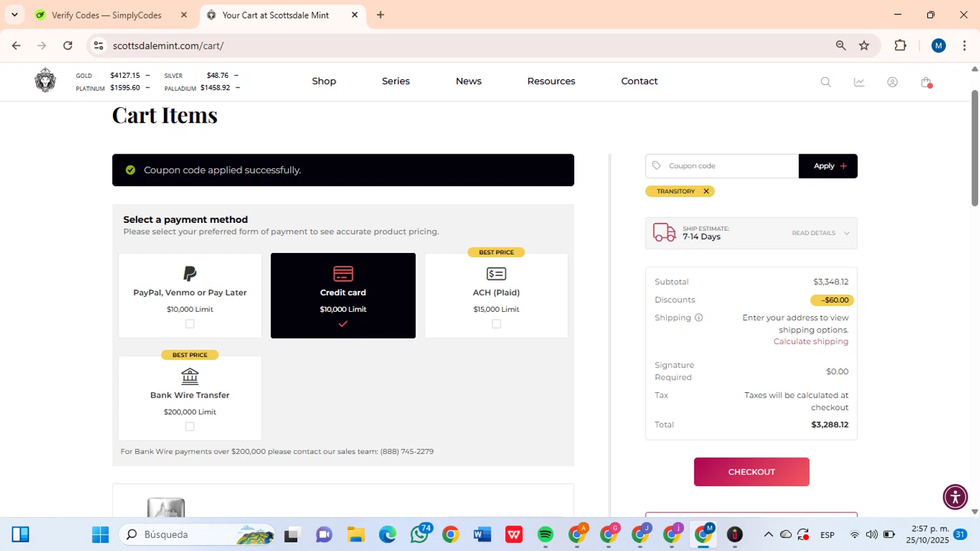This screenshot has width=980, height=551.
Task: Click the total $3,288.12 amount
Action: click(x=830, y=425)
